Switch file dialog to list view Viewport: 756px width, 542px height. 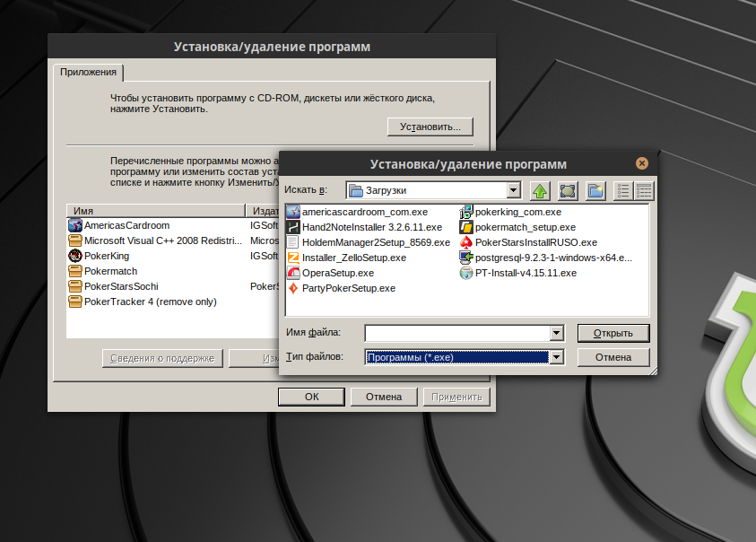[x=623, y=190]
